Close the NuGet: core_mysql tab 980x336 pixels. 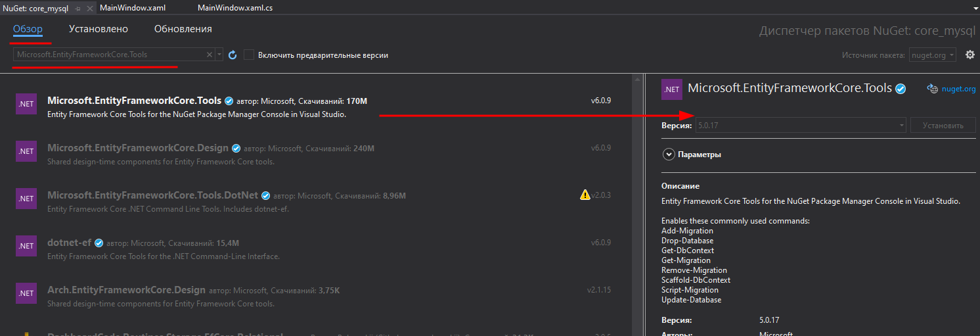[90, 9]
